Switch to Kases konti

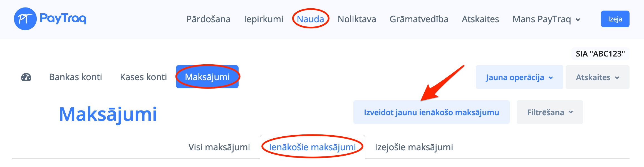click(143, 77)
